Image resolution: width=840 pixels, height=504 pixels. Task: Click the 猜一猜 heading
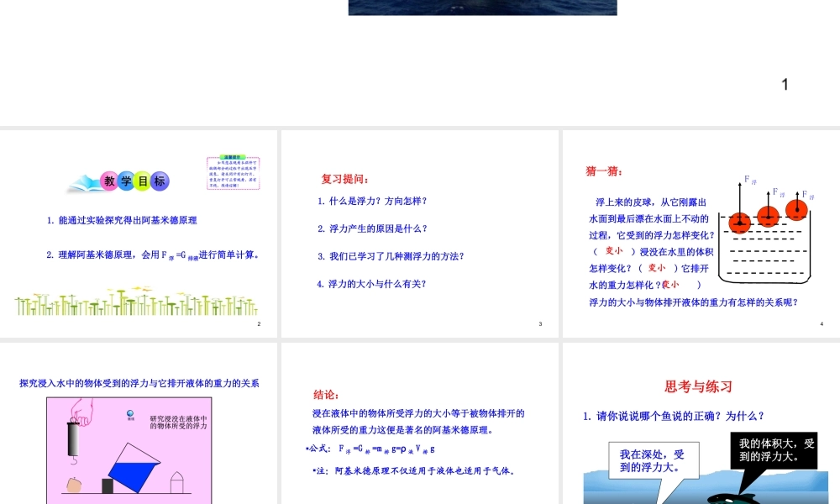click(604, 171)
